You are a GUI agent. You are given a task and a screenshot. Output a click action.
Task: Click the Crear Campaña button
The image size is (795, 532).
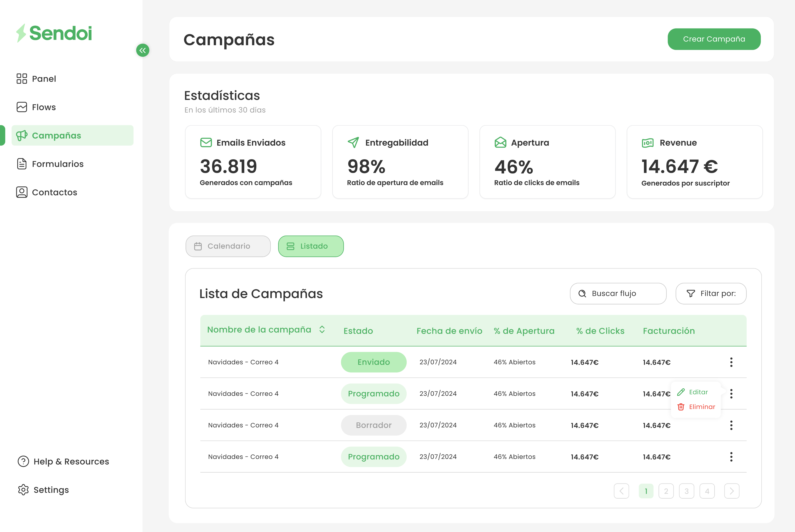[713, 39]
